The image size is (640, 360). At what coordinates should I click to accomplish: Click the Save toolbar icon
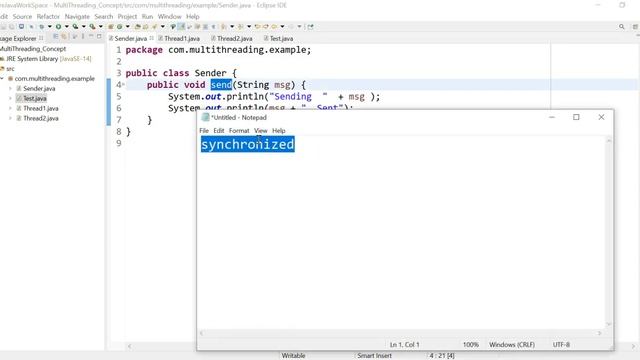[x=3, y=27]
